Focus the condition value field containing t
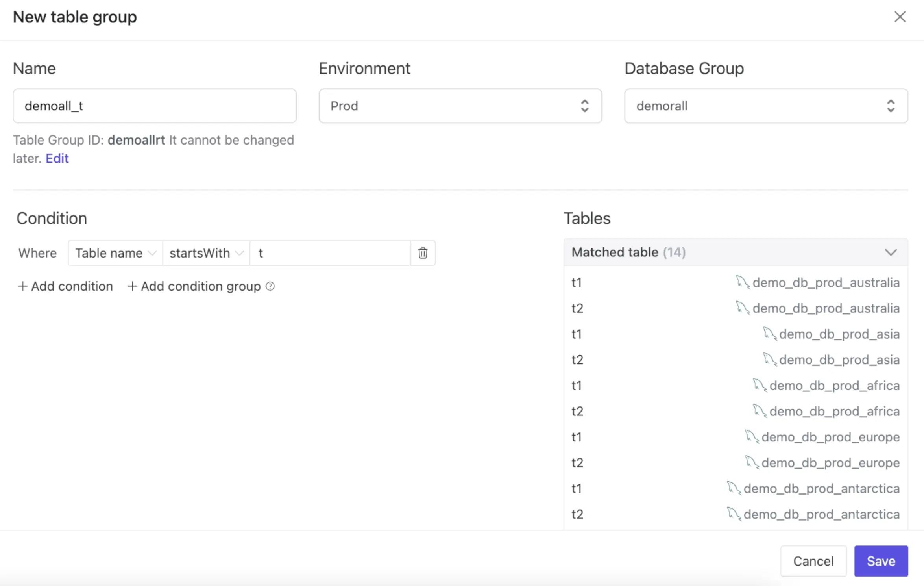This screenshot has width=924, height=586. (x=330, y=253)
